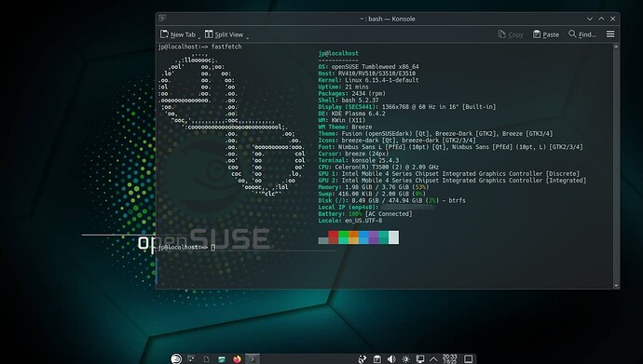Screen dimensions: 643x364
Task: Click the 'OS: openSUSE Tumbleweed x86_64' line
Action: click(369, 67)
